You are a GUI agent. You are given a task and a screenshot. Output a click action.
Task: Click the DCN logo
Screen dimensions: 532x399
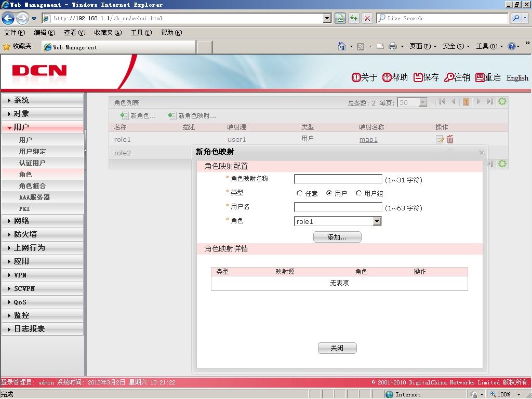tap(39, 71)
